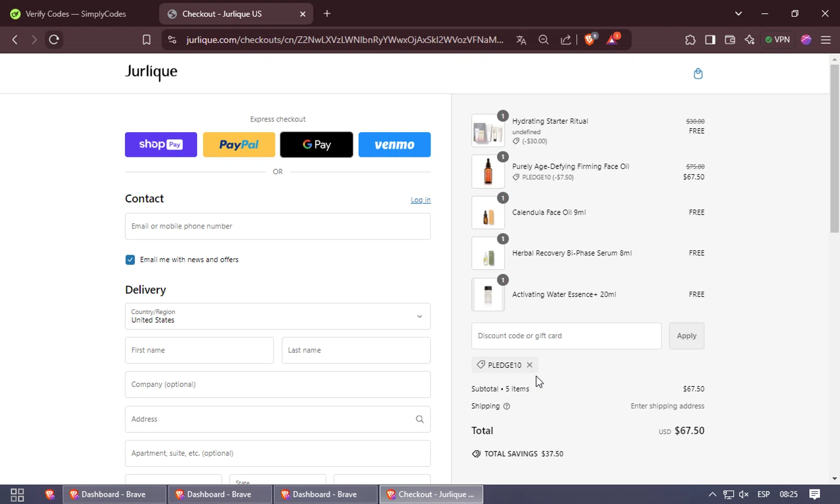Expand the Country/Region dropdown

pyautogui.click(x=278, y=316)
